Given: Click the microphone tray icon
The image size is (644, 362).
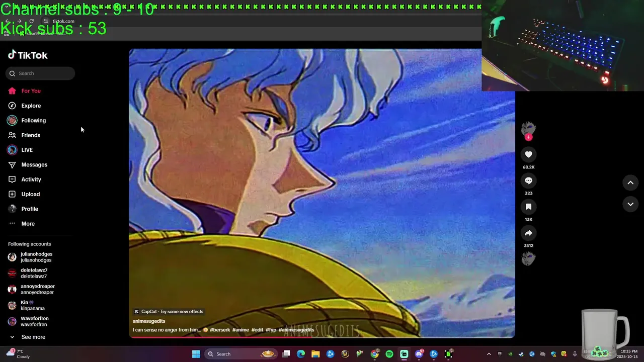Looking at the screenshot, I should tap(575, 354).
